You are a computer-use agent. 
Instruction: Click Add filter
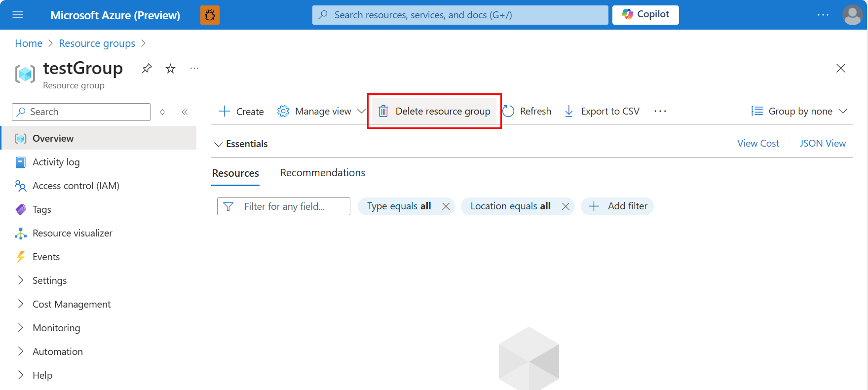tap(617, 206)
